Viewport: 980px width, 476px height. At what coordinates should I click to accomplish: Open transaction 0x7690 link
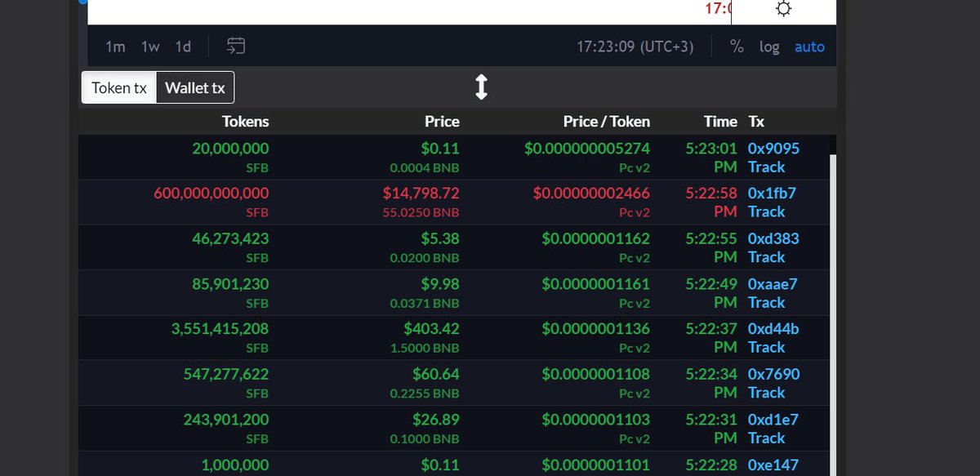[773, 374]
